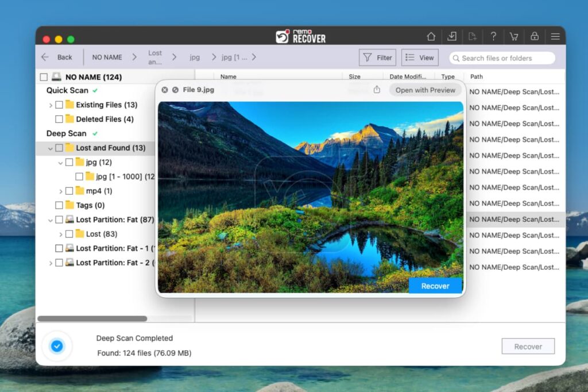Click the 'Lost an...' breadcrumb
Screen dimensions: 588x392
[x=155, y=57]
